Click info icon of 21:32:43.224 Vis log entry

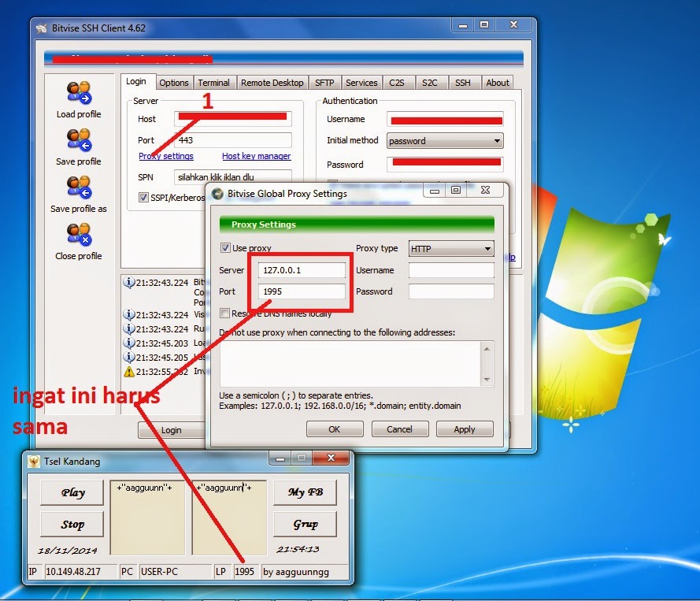pos(128,315)
